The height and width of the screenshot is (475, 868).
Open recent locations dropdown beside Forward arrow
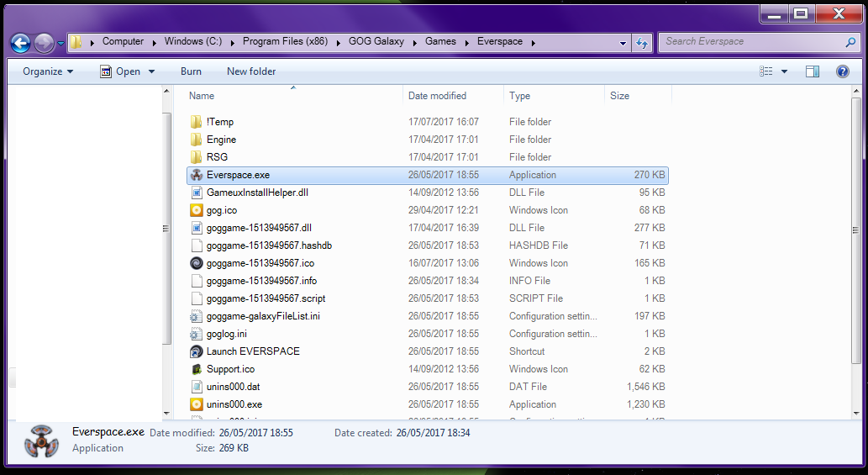pos(60,43)
